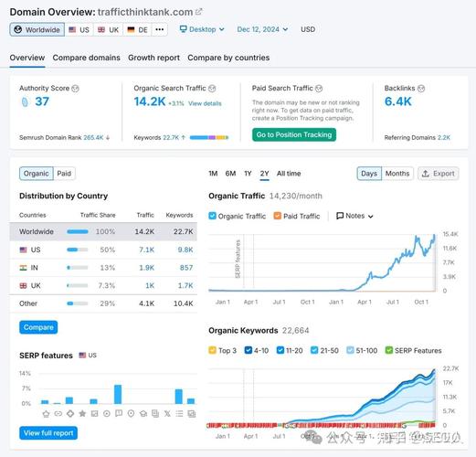Click the UK flag in the country table
The image size is (476, 457).
coord(23,286)
